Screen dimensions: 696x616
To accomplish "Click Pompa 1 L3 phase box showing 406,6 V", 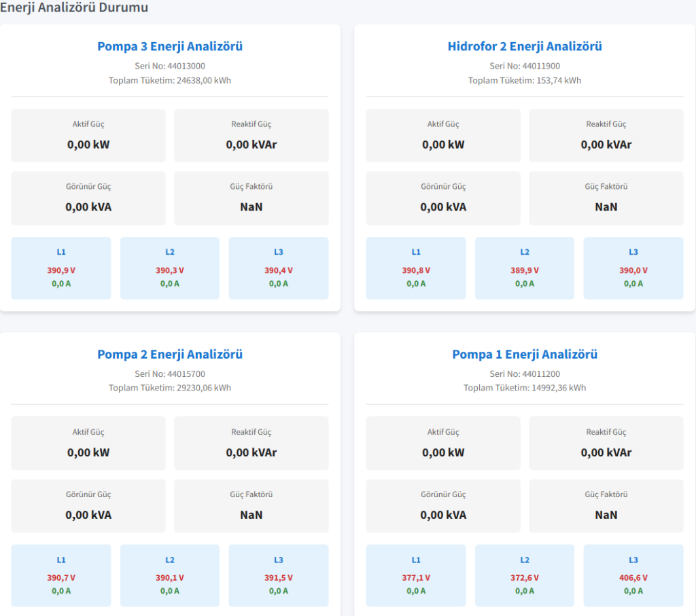I will (633, 576).
